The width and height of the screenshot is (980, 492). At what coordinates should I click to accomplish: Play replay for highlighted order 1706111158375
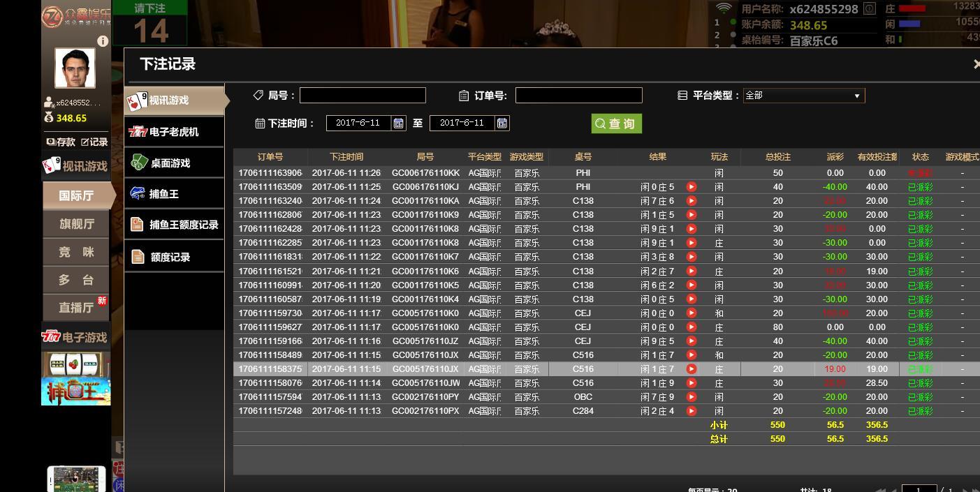(691, 368)
